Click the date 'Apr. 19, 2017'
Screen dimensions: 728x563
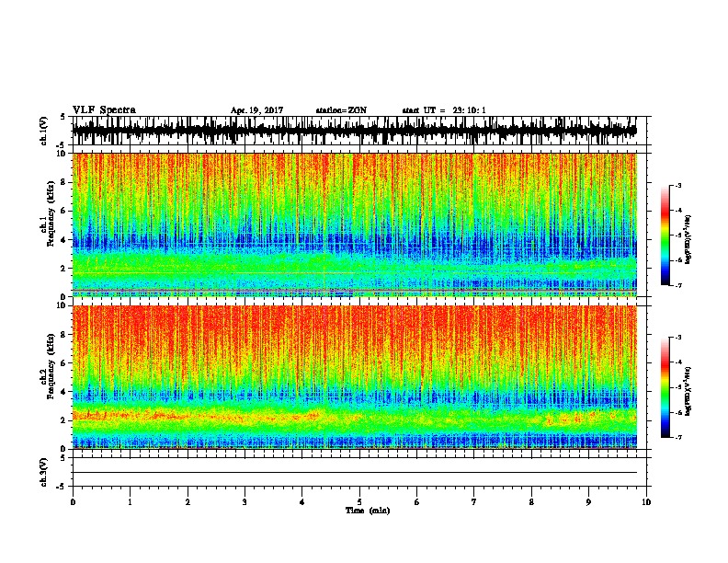(x=256, y=110)
